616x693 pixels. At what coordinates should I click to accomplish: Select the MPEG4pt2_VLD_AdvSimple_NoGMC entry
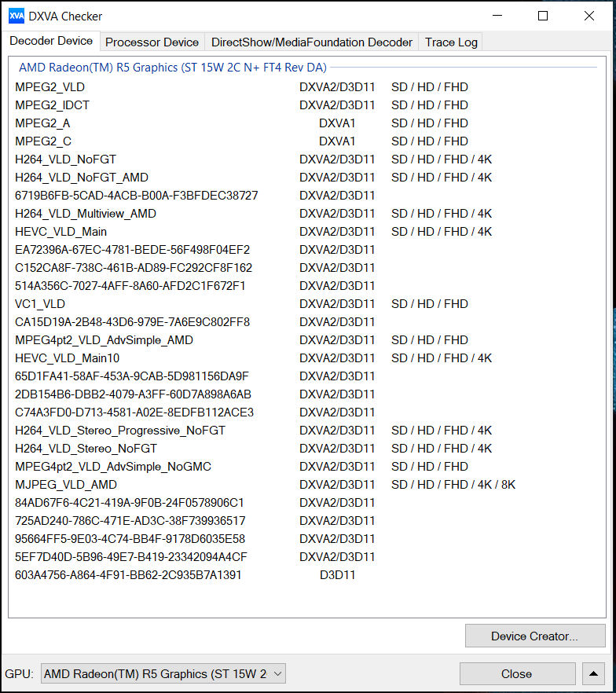[113, 467]
